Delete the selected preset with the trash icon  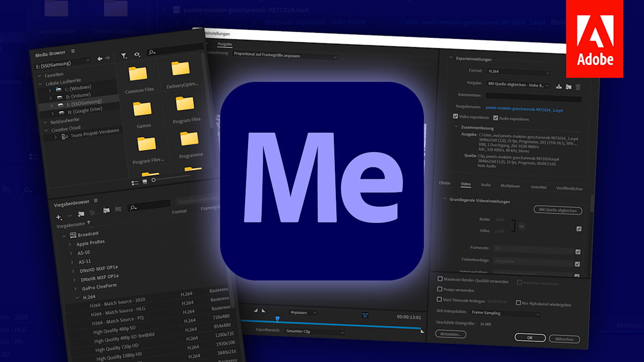[578, 87]
